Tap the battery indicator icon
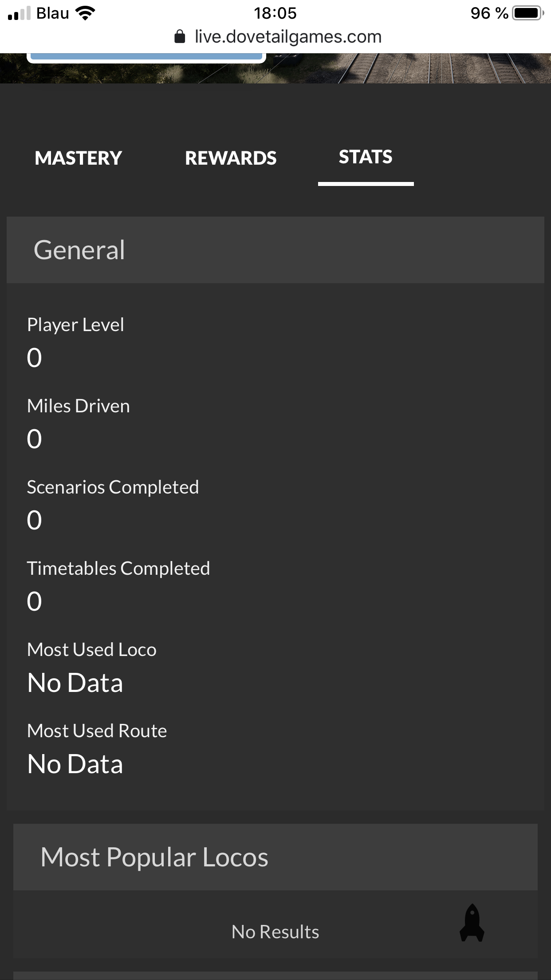Screen dimensions: 551x980 point(527,13)
